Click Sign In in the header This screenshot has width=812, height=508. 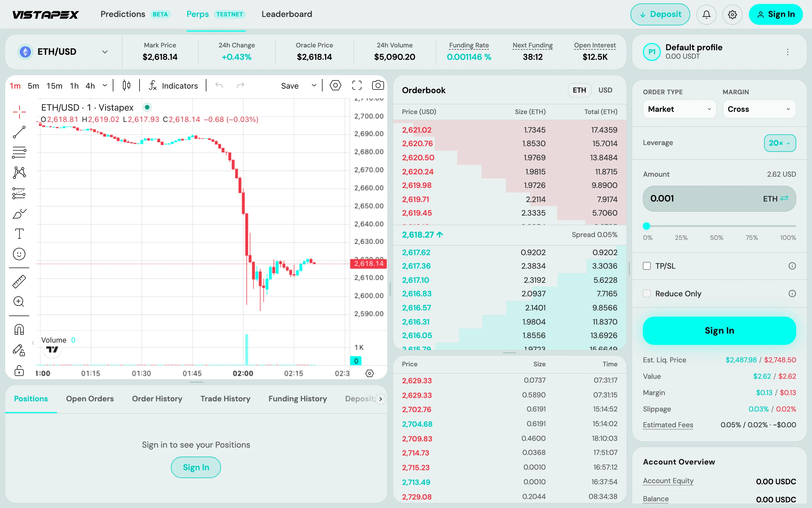tap(775, 14)
